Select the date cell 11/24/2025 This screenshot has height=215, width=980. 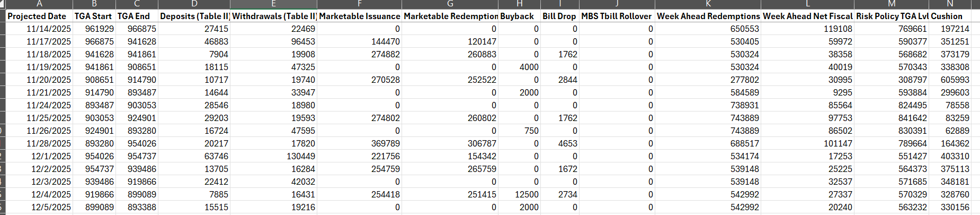click(39, 105)
